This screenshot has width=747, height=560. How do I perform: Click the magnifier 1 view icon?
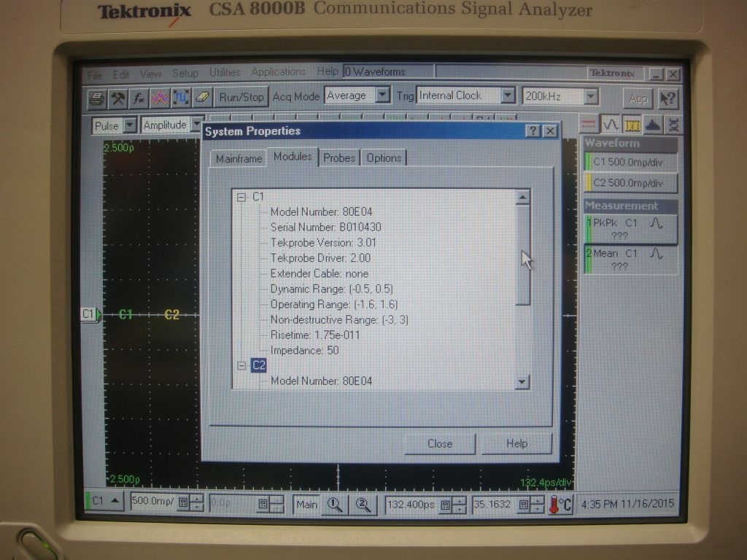pyautogui.click(x=335, y=505)
